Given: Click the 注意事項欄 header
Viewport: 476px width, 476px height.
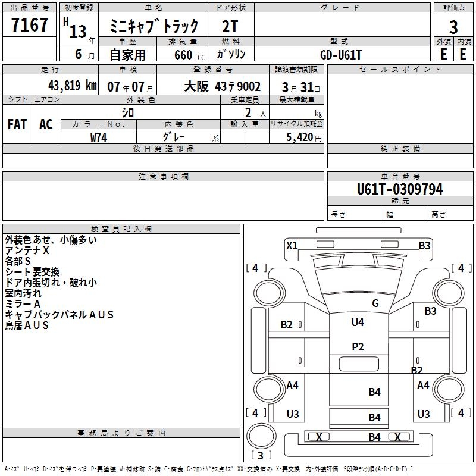Looking at the screenshot, I should 163,176.
